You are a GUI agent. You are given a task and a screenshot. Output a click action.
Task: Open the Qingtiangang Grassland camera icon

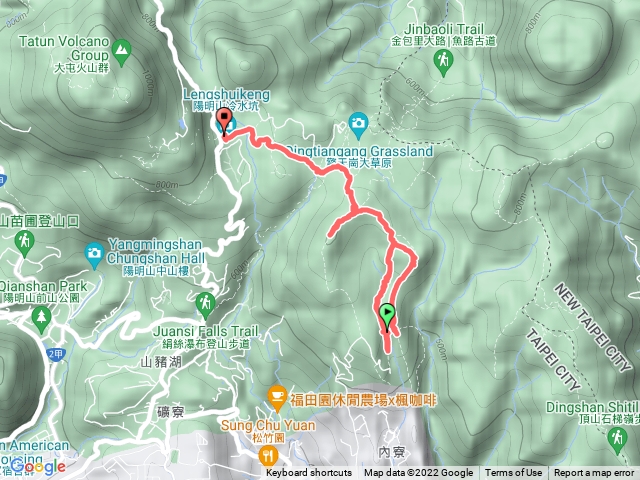358,125
